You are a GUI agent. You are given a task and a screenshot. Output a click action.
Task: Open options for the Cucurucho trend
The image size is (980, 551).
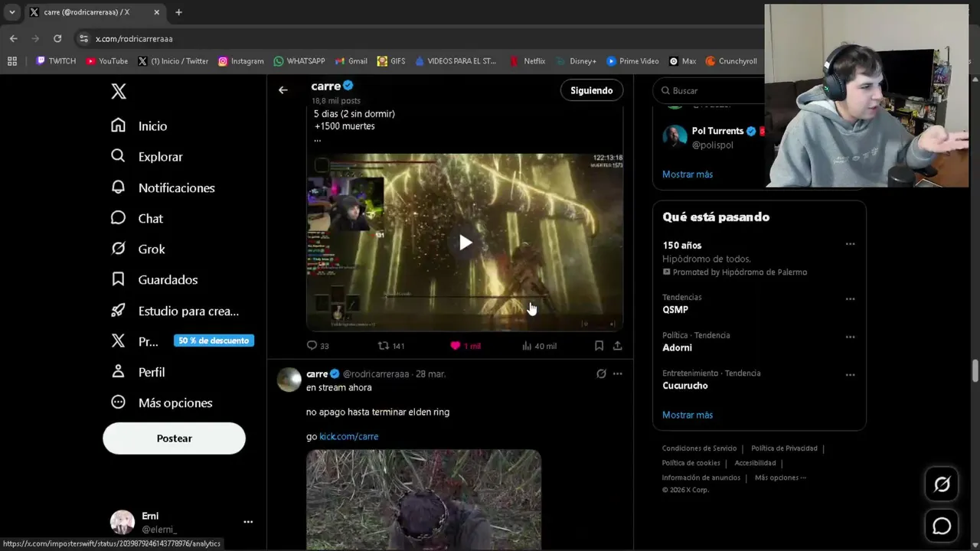coord(850,375)
